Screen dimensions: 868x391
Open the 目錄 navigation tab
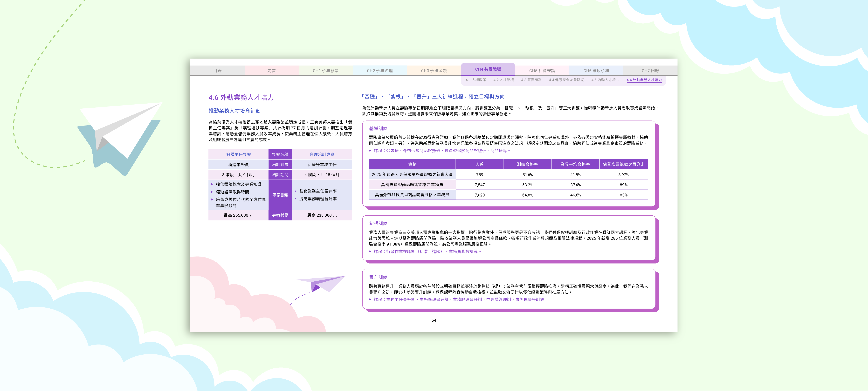click(217, 71)
